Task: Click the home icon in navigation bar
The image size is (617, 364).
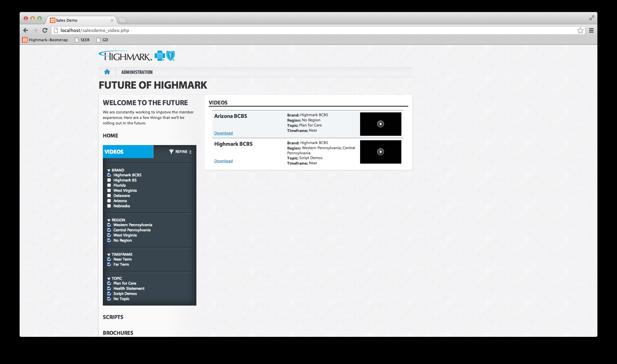Action: (x=107, y=72)
